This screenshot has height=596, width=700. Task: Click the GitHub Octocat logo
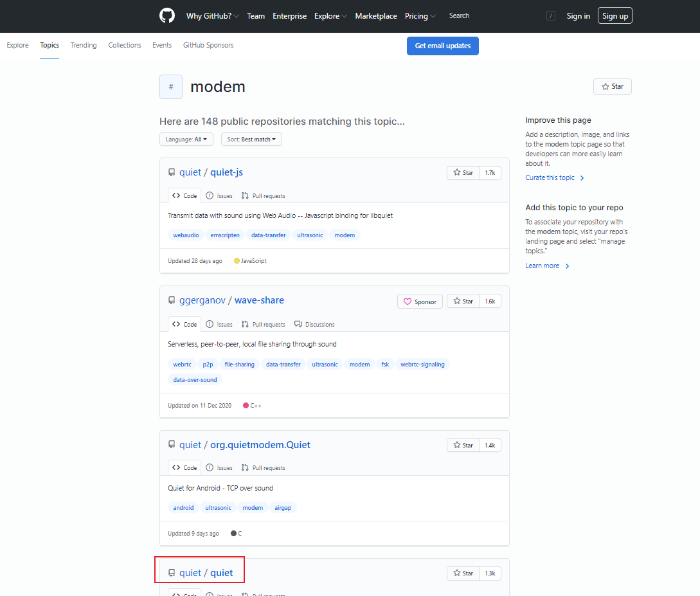click(x=167, y=15)
